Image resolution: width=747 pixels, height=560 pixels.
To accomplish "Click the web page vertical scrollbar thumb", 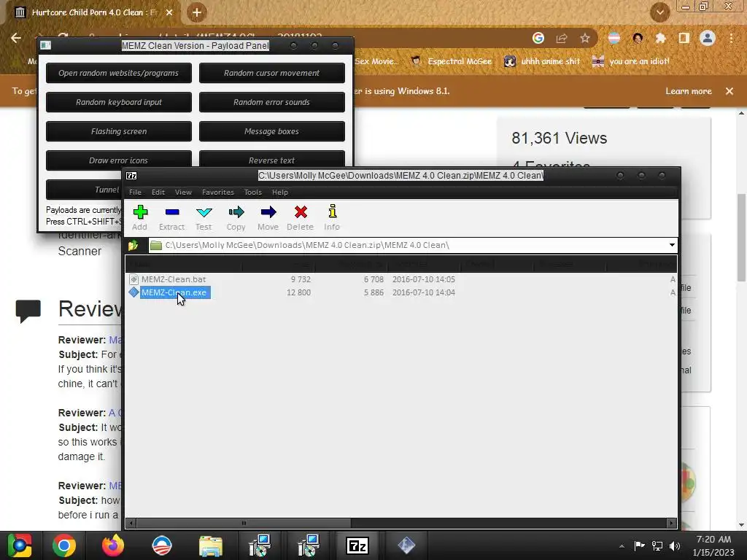I will 741,237.
